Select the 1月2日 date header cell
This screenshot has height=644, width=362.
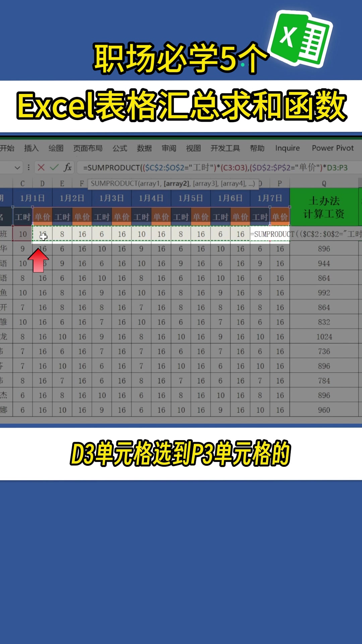click(x=72, y=198)
